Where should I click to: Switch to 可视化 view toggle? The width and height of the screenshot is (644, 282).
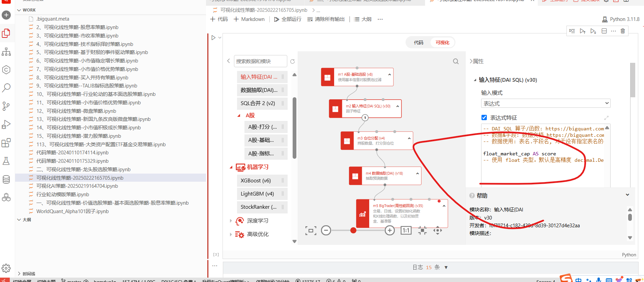(x=442, y=43)
